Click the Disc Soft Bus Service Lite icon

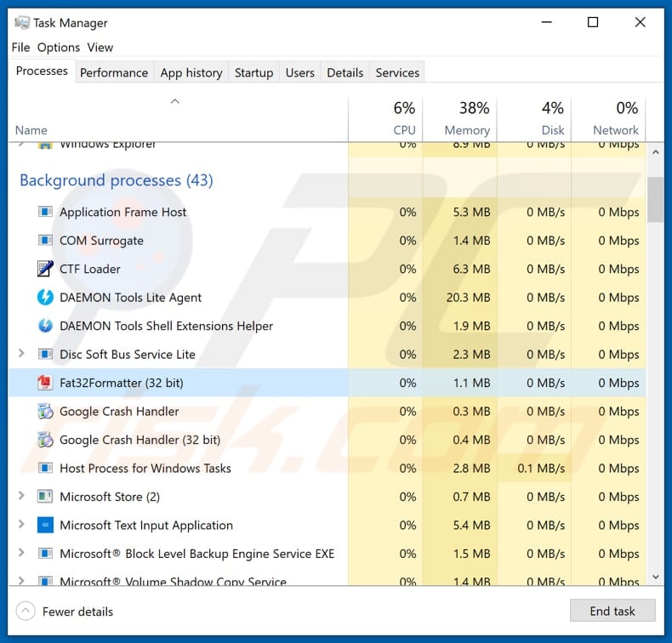[x=45, y=354]
